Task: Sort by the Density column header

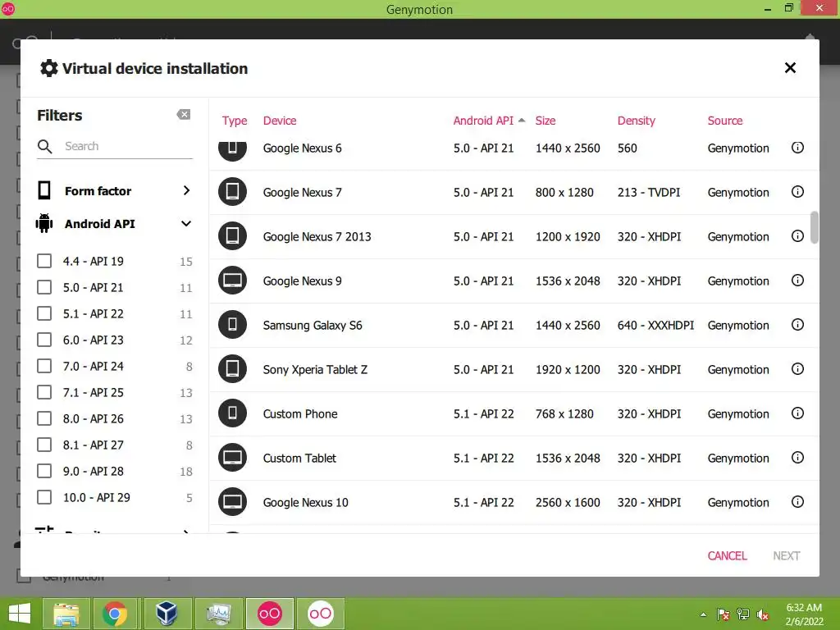Action: pos(637,121)
